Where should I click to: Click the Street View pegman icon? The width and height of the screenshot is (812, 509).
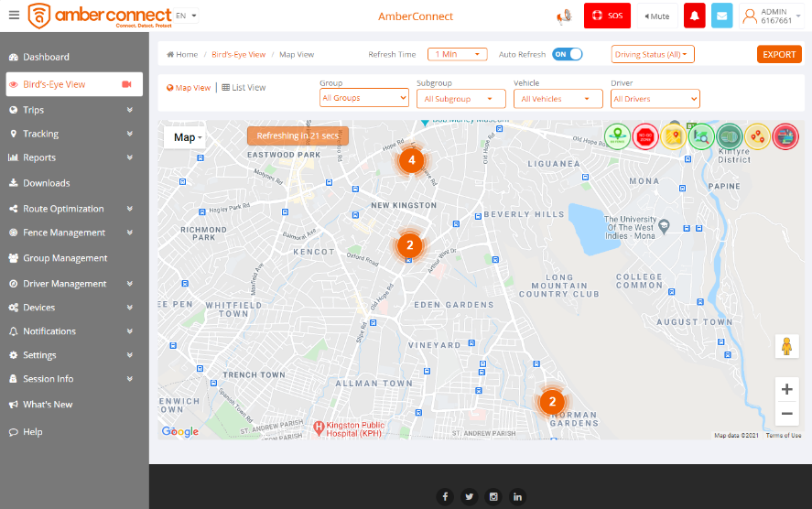click(786, 346)
